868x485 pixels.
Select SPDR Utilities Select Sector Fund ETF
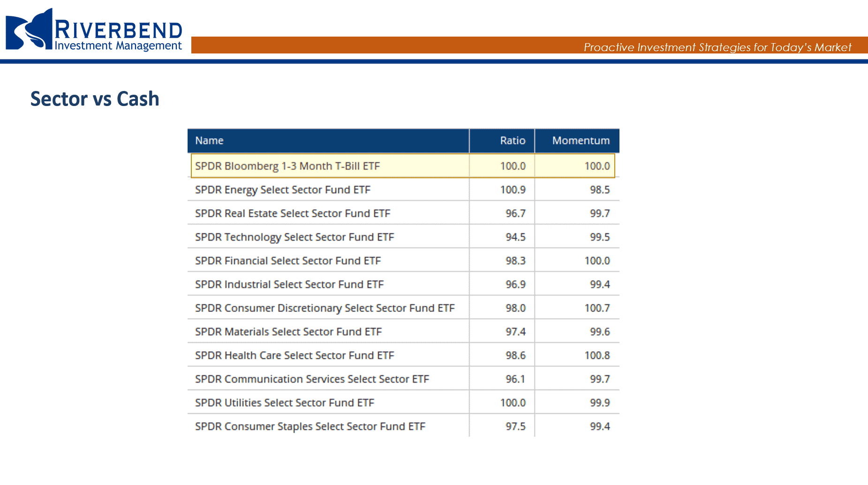(x=285, y=403)
